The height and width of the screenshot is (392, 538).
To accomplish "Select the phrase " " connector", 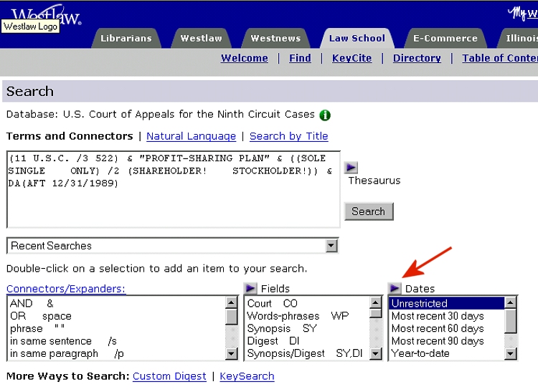I will pyautogui.click(x=116, y=328).
